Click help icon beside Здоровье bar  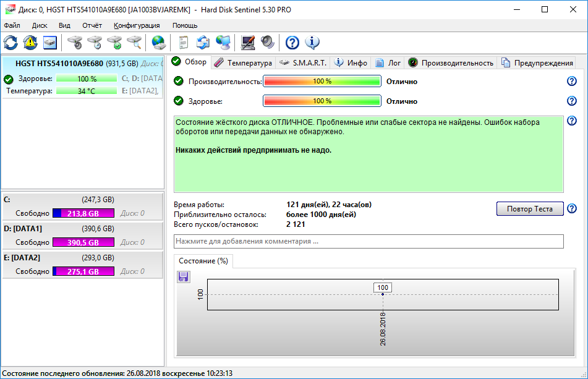coord(571,101)
